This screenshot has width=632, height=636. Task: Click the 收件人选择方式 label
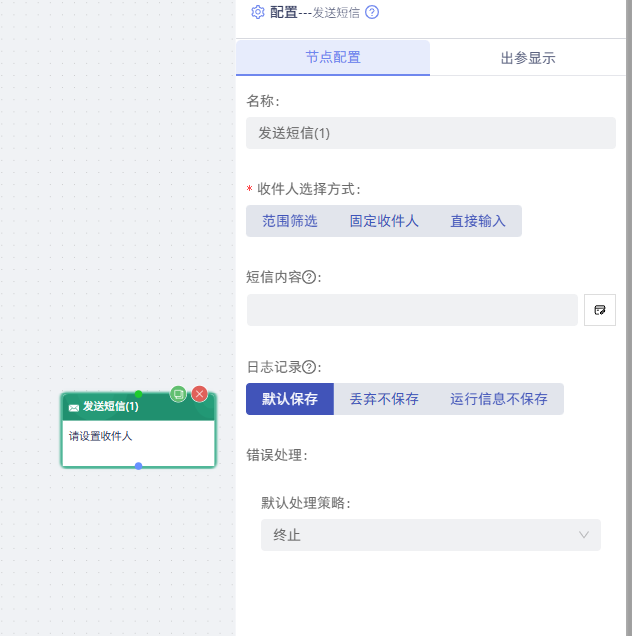309,189
